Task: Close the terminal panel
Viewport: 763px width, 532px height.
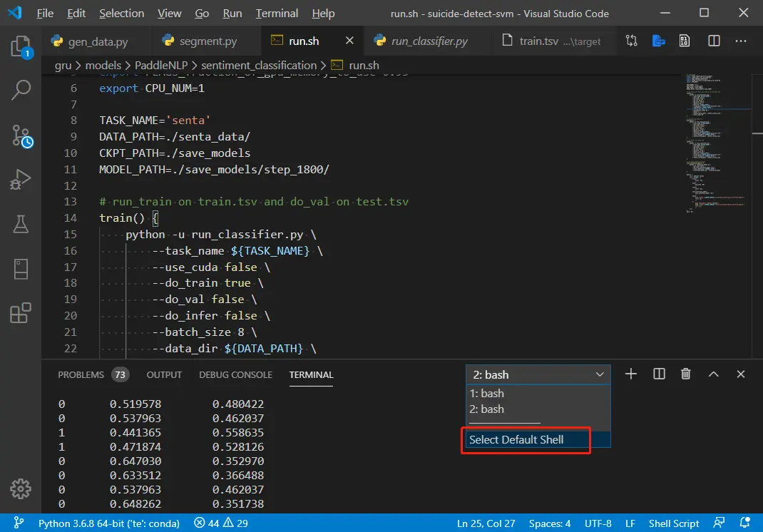Action: tap(741, 374)
